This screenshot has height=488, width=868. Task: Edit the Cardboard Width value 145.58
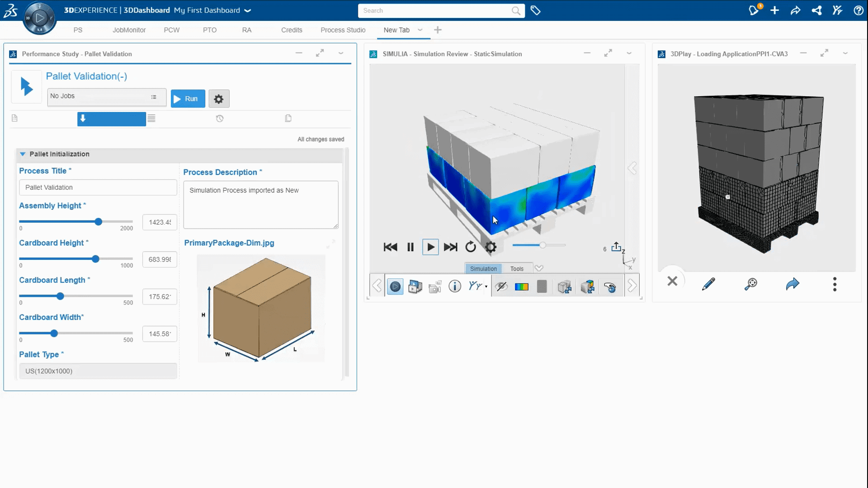(x=160, y=334)
